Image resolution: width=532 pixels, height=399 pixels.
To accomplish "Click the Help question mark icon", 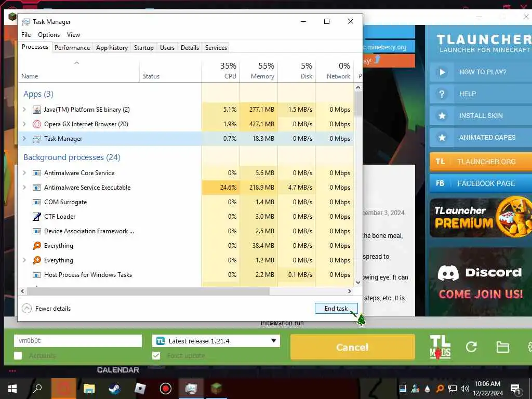I will (x=442, y=94).
